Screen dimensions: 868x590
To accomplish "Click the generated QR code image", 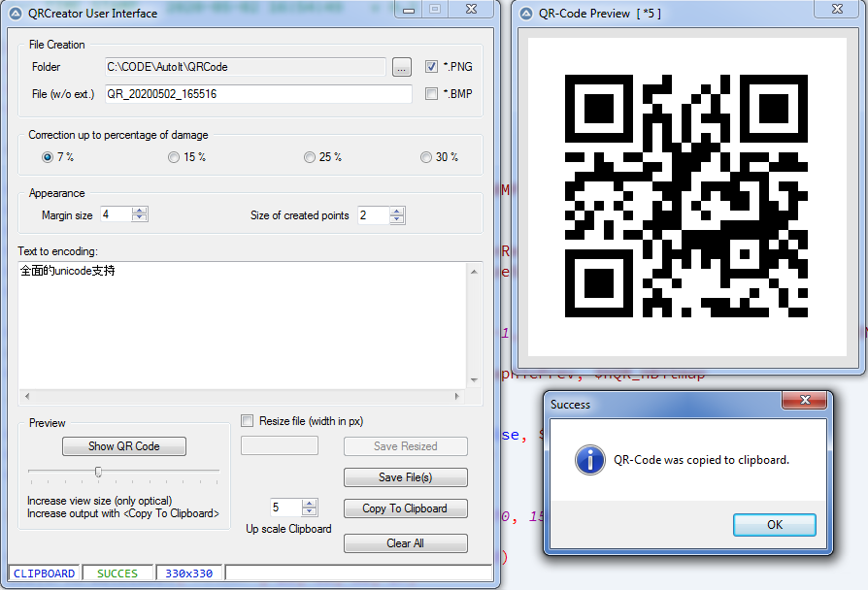I will point(686,195).
